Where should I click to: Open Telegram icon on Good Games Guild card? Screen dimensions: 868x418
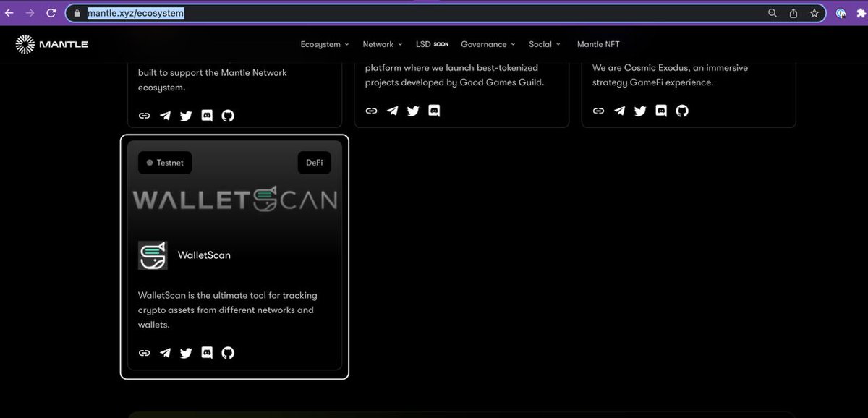(392, 111)
